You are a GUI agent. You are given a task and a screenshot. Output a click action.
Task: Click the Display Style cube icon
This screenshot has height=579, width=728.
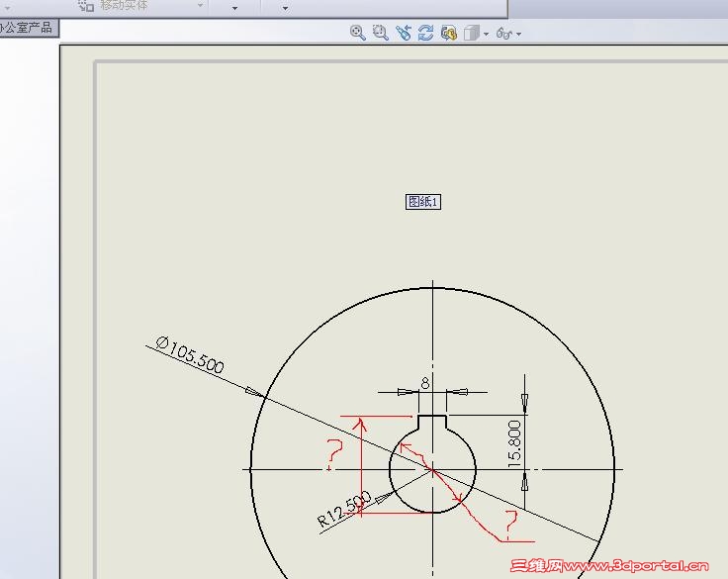point(471,34)
